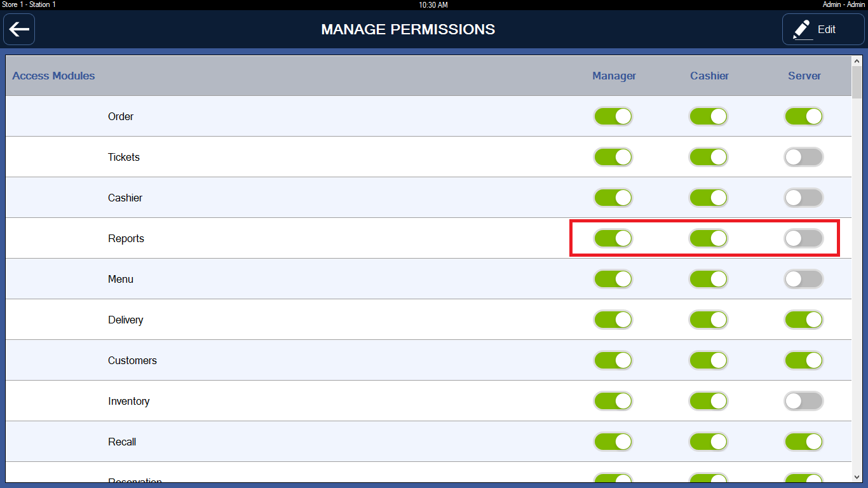Enable Tickets access for Server
This screenshot has height=488, width=868.
coord(804,157)
